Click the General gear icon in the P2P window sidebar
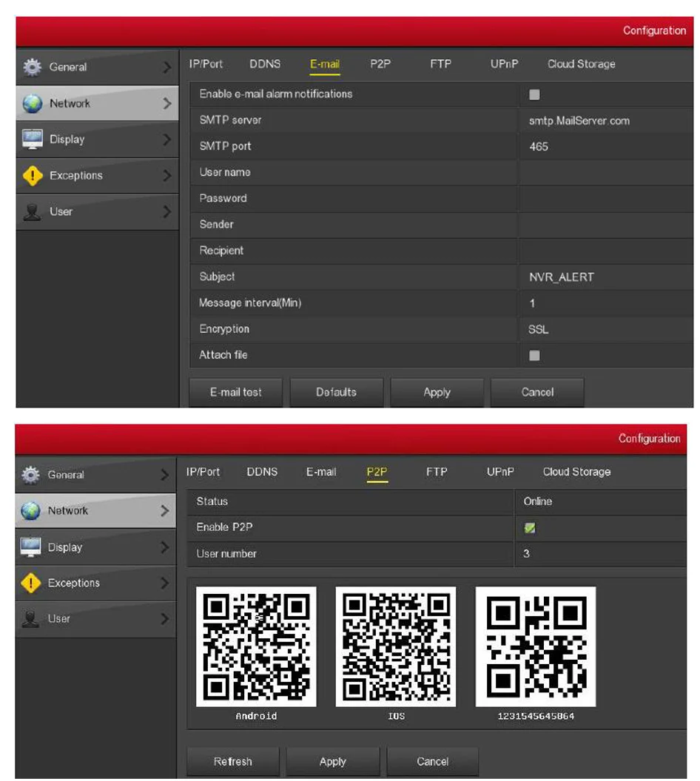 (x=31, y=475)
